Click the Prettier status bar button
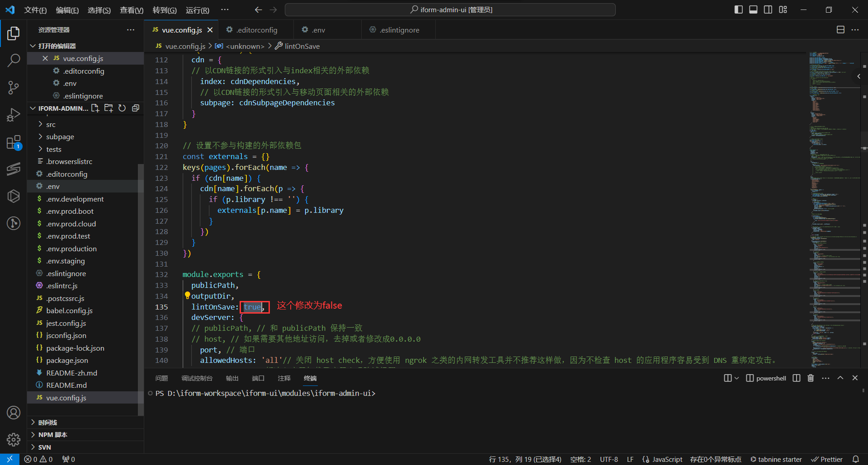 [827, 459]
